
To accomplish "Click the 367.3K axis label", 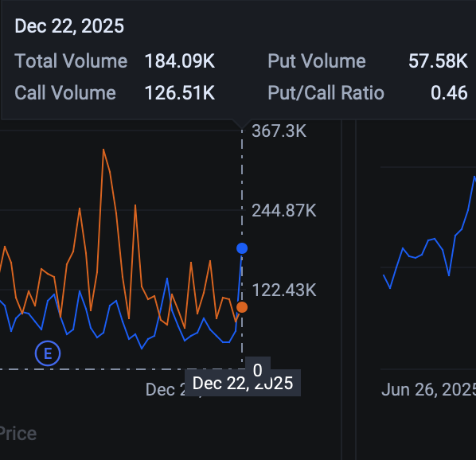I will pyautogui.click(x=279, y=131).
